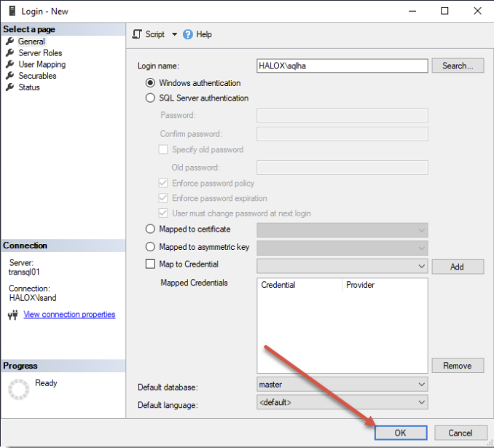Click the Search... button

(458, 66)
